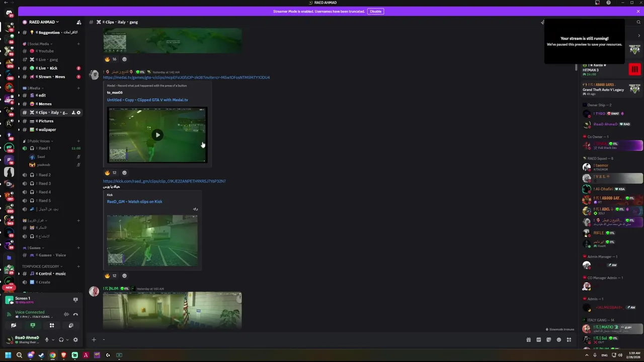Click the message input field
Image resolution: width=644 pixels, height=362 pixels.
312,339
